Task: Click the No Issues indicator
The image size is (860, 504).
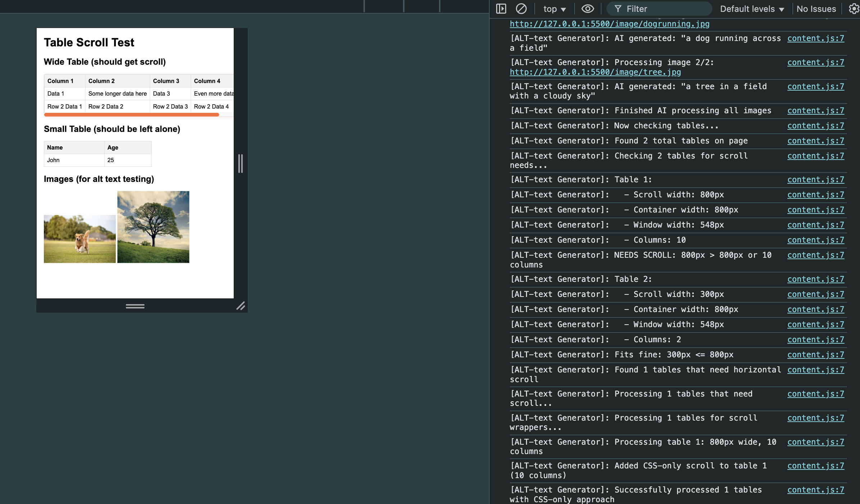Action: pyautogui.click(x=816, y=9)
